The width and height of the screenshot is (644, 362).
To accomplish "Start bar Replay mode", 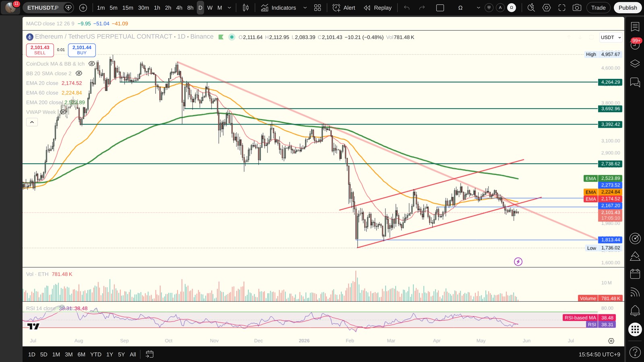I will (378, 8).
